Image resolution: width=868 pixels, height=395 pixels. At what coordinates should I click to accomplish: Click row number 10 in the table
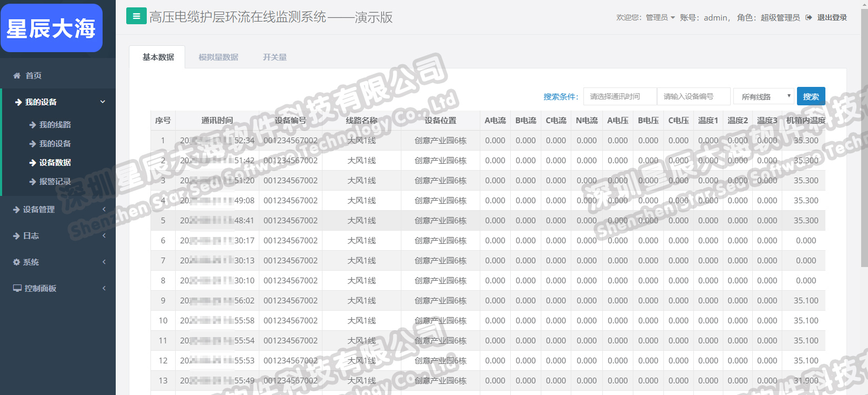(x=163, y=321)
